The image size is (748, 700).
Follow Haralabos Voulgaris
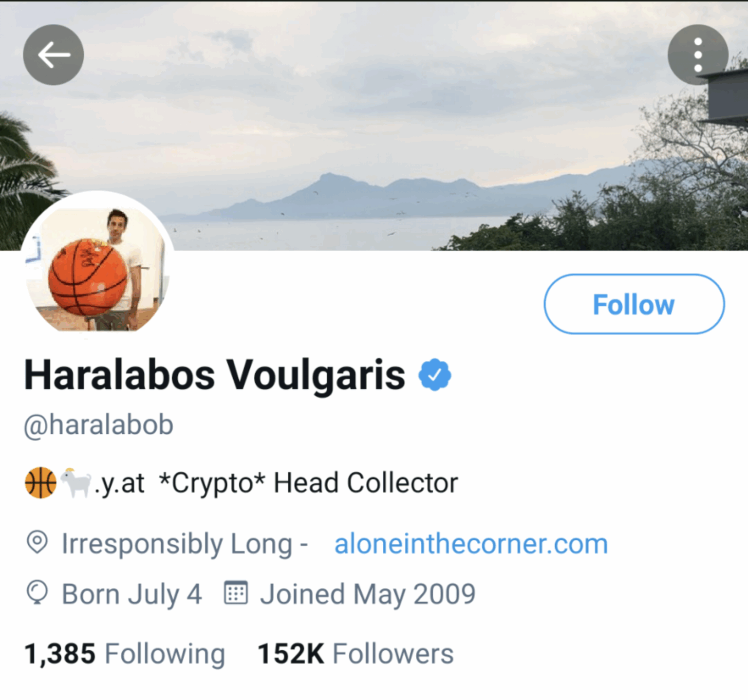coord(634,304)
